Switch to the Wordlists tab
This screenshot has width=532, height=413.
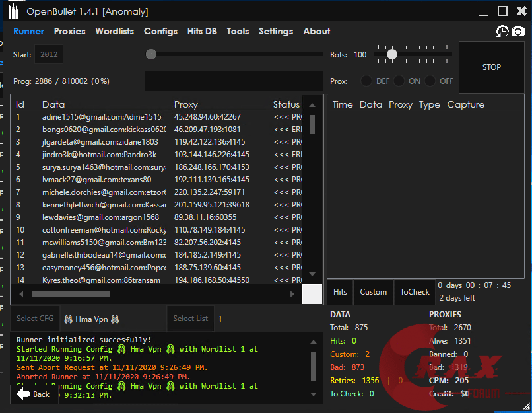(x=114, y=31)
